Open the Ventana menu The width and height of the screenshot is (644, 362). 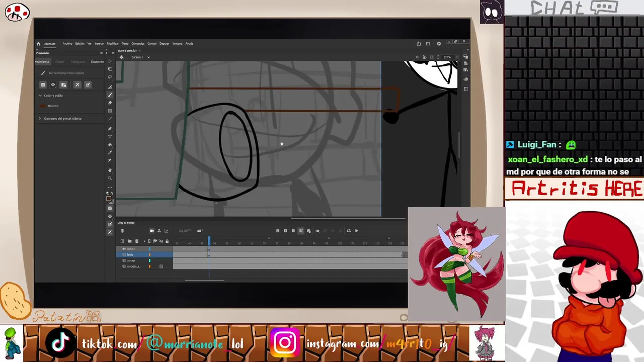[178, 44]
